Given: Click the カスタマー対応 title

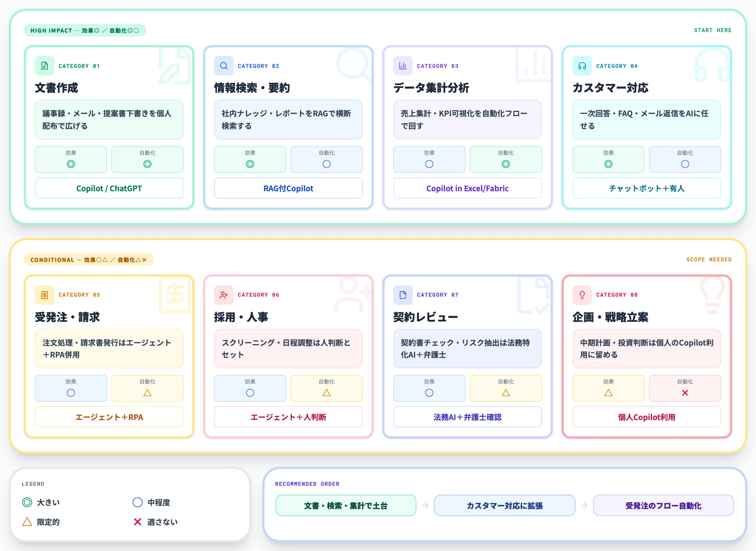Looking at the screenshot, I should pyautogui.click(x=610, y=88).
